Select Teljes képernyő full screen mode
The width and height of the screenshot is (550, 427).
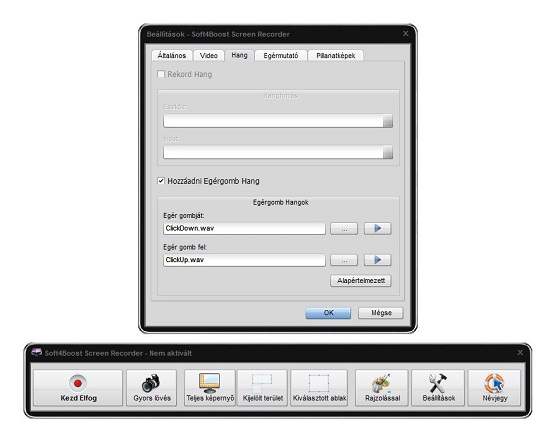point(210,388)
